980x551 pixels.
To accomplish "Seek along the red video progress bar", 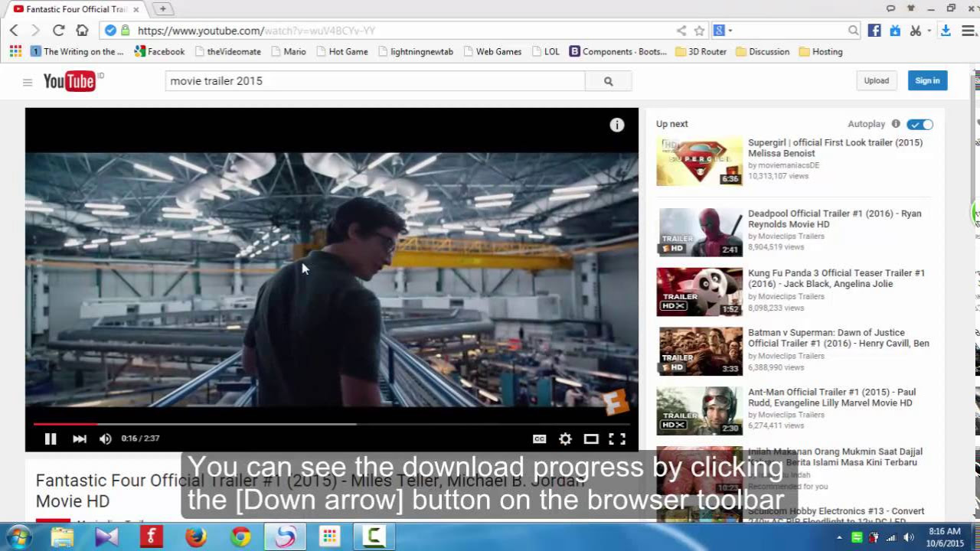I will 65,423.
